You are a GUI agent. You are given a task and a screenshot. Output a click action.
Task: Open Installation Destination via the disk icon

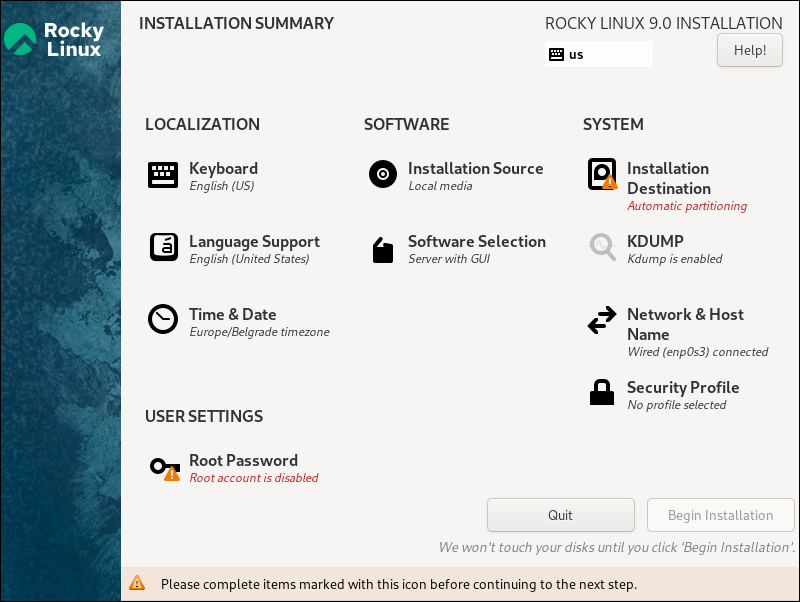point(602,174)
